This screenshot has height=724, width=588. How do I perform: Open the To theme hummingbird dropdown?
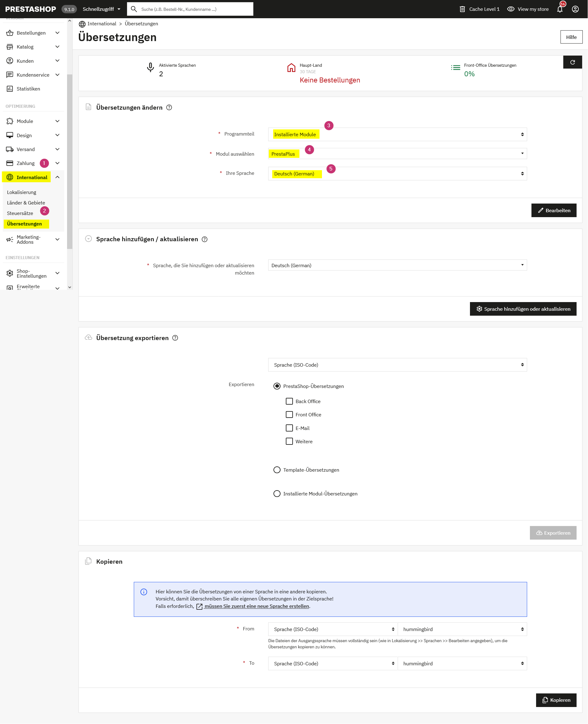click(x=462, y=664)
